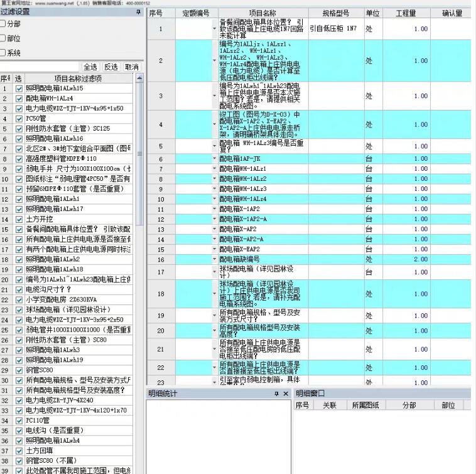476x474 pixels.
Task: Select the 配电箱X-AP2-A item name cell
Action: click(263, 239)
